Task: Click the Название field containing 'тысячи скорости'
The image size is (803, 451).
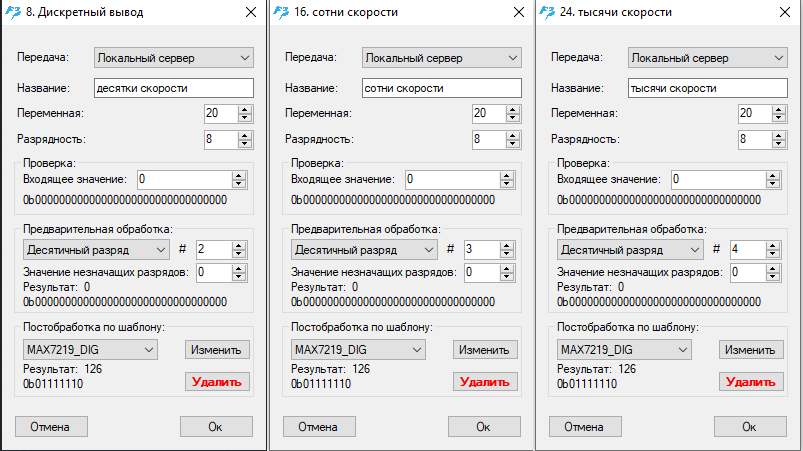Action: click(x=708, y=88)
